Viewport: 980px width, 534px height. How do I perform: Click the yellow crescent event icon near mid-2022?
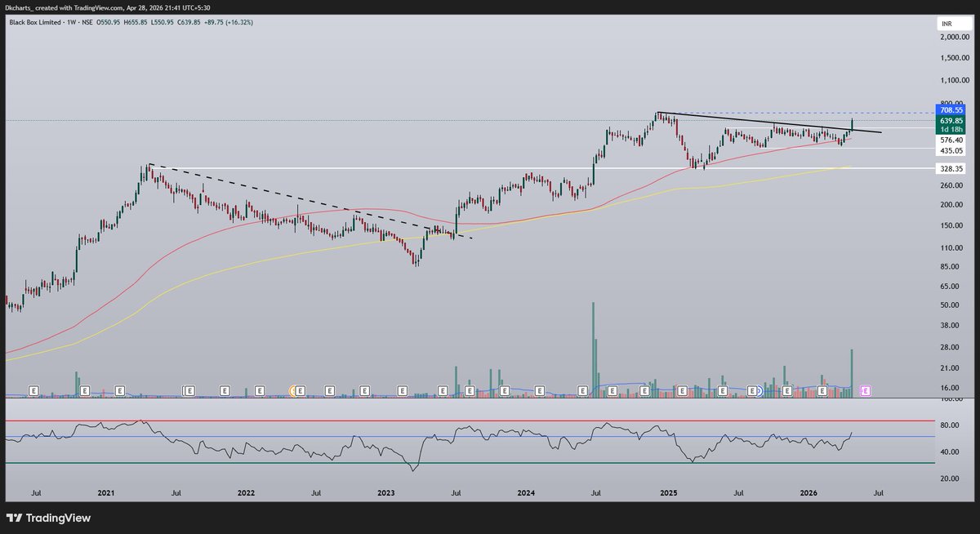pos(293,390)
